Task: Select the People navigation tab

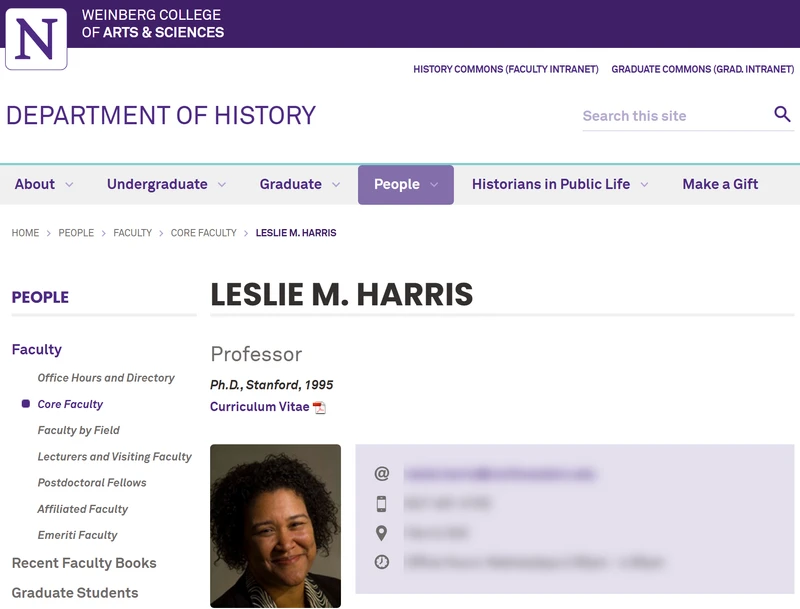Action: [x=406, y=185]
